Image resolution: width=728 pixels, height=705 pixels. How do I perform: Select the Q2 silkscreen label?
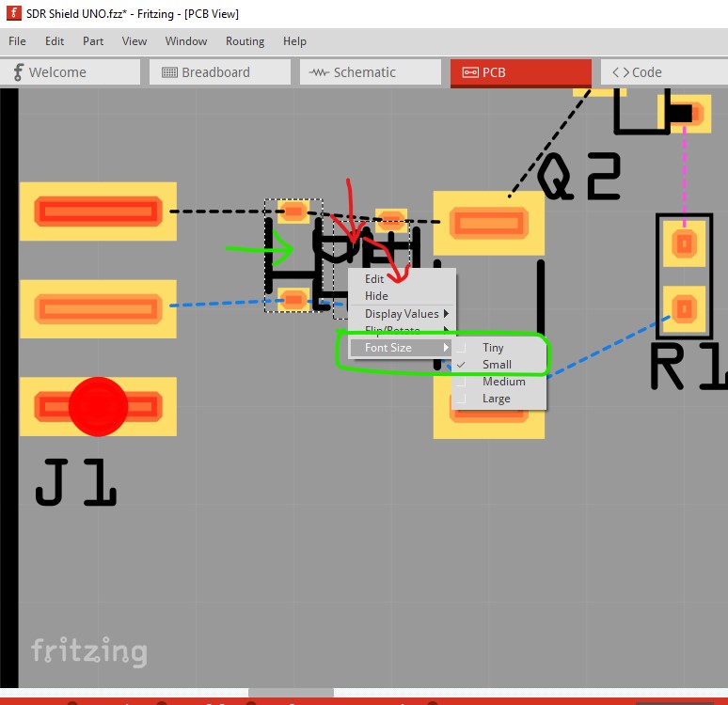(579, 177)
